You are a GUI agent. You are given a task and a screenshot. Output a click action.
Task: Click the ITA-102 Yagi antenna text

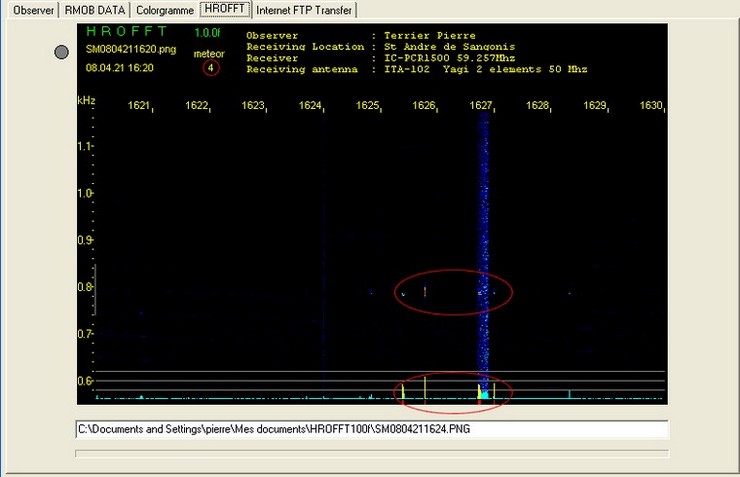pyautogui.click(x=486, y=69)
